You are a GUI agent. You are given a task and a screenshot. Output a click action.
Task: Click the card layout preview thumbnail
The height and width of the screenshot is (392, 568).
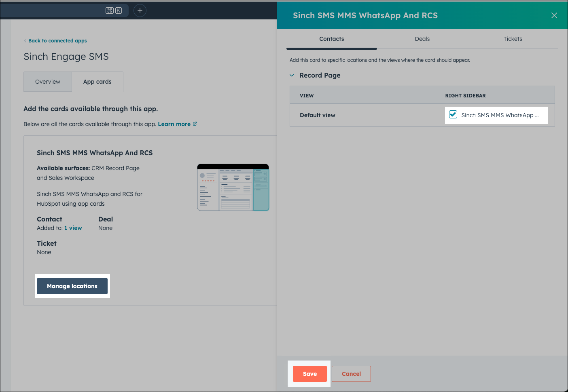(x=233, y=188)
